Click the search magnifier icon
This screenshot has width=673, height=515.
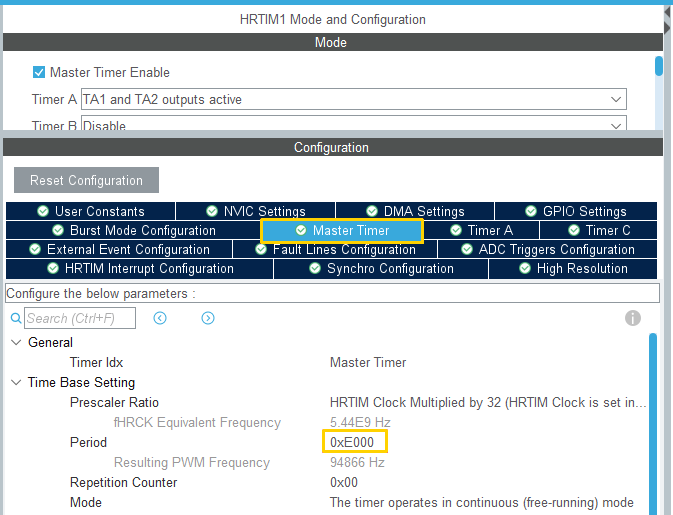point(16,318)
